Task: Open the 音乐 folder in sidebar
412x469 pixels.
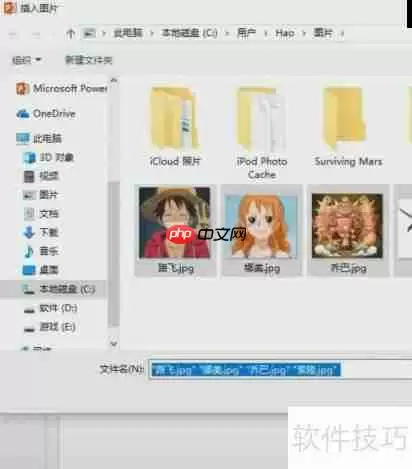Action: click(x=41, y=251)
